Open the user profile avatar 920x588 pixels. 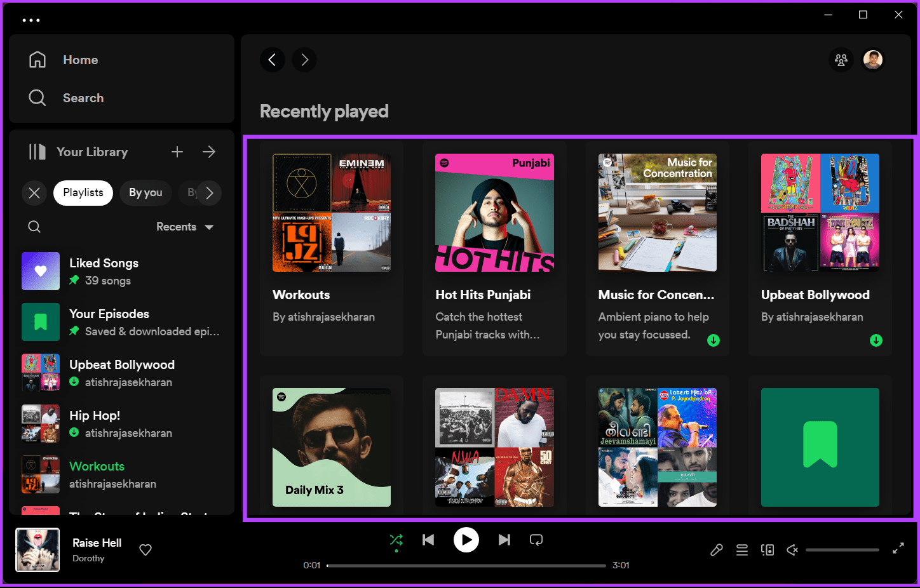click(x=873, y=60)
